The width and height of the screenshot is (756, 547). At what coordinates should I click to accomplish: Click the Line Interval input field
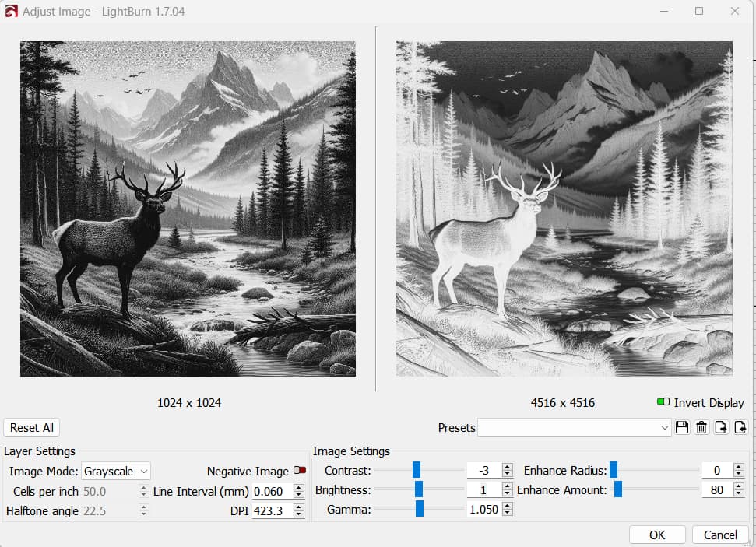273,492
